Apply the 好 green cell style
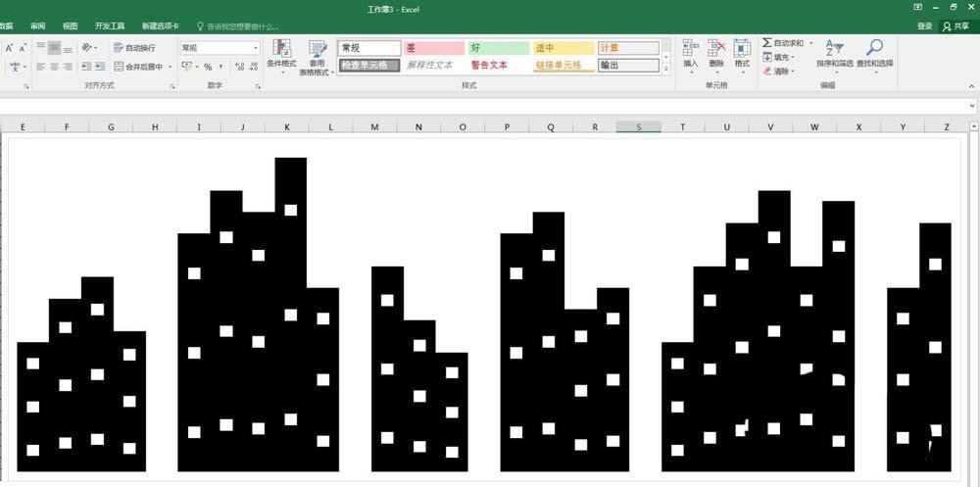The image size is (980, 487). coord(499,48)
